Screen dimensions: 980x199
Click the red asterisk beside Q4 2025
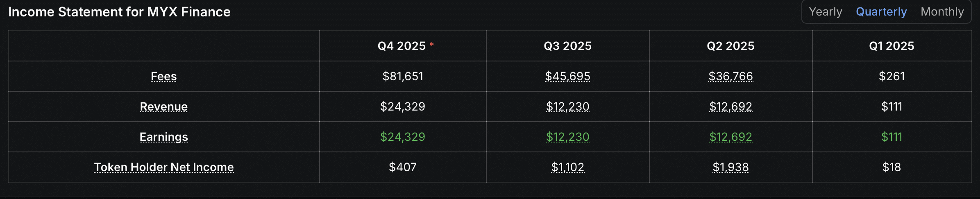pos(432,44)
